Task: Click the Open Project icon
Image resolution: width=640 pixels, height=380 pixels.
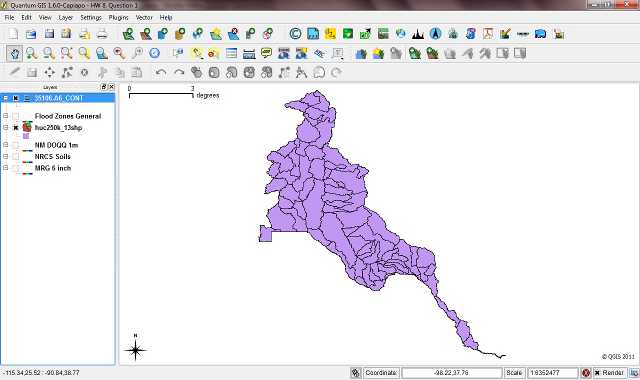Action: [31, 34]
